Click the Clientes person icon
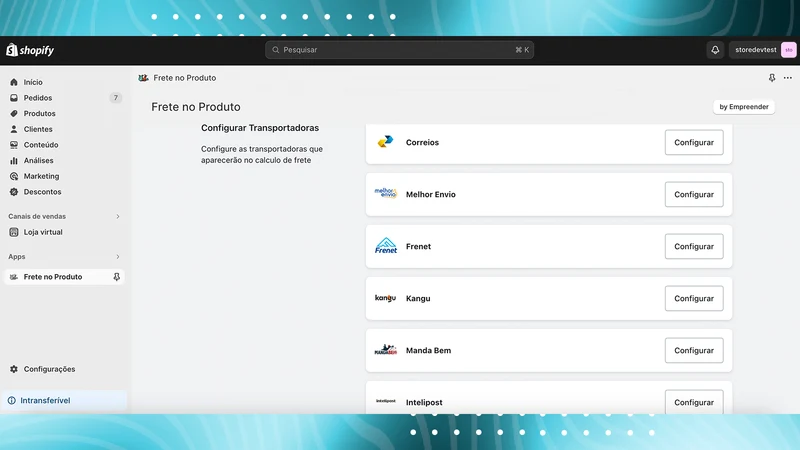Image resolution: width=800 pixels, height=450 pixels. [x=14, y=129]
